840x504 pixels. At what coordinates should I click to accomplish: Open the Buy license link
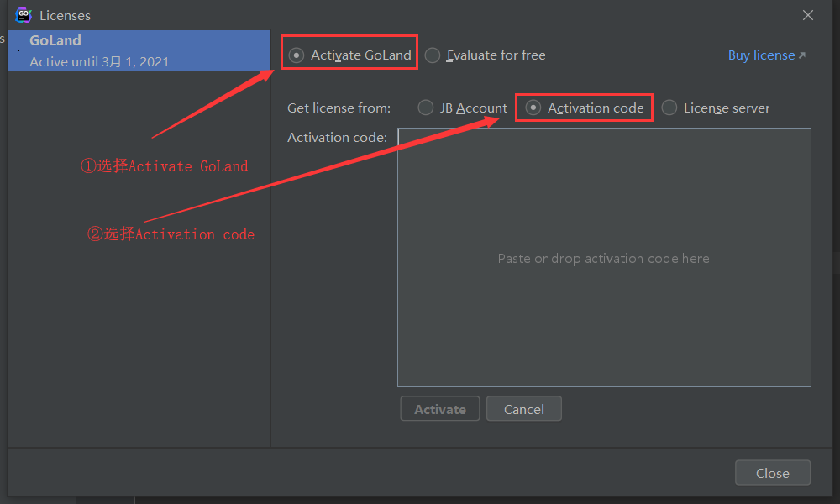761,55
